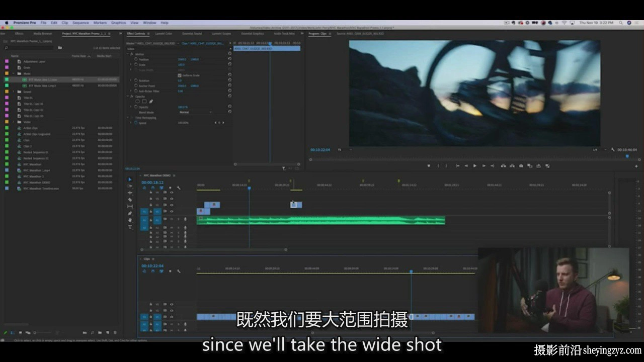Viewport: 644px width, 362px height.
Task: Toggle animation stopwatch for Rotation
Action: pos(135,80)
